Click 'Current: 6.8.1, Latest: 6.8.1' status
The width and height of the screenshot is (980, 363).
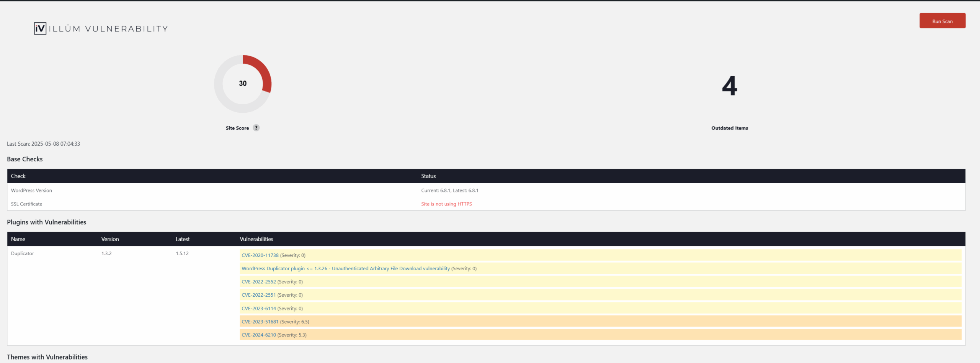point(450,190)
